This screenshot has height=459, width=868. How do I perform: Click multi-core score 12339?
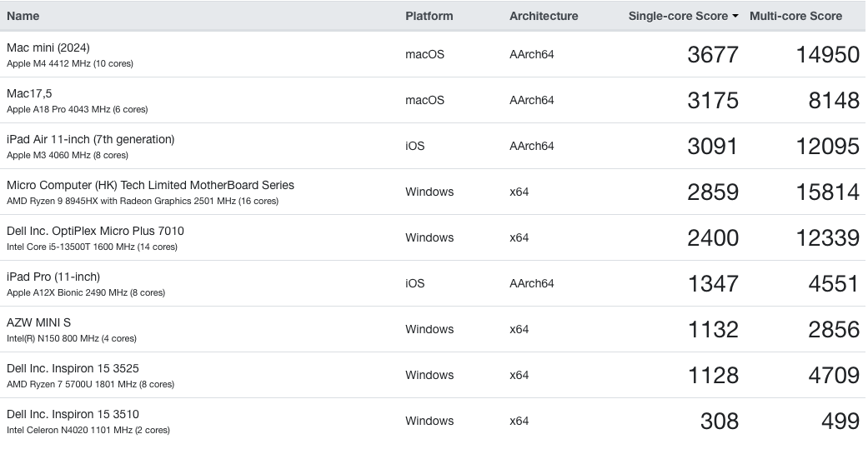point(828,238)
